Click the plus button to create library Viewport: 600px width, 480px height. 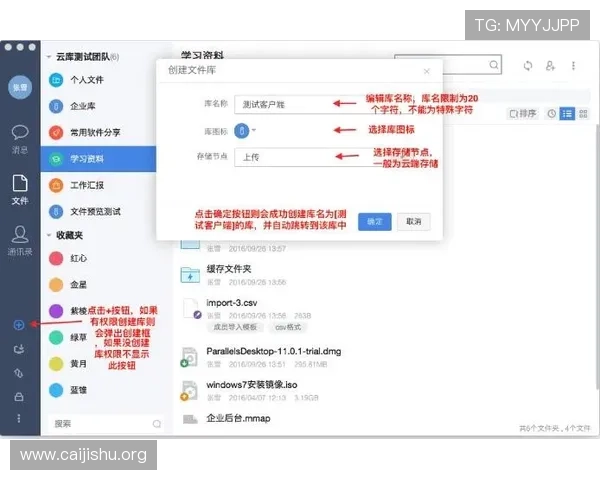[x=19, y=325]
